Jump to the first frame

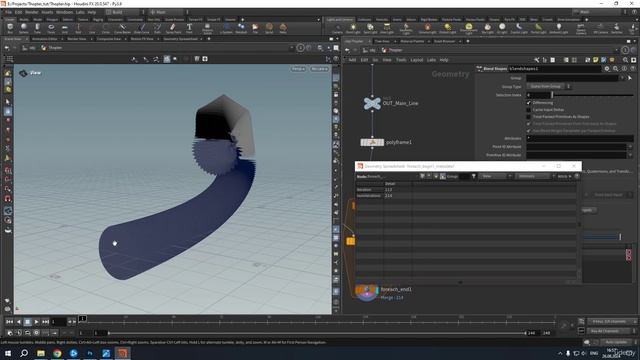(9, 322)
